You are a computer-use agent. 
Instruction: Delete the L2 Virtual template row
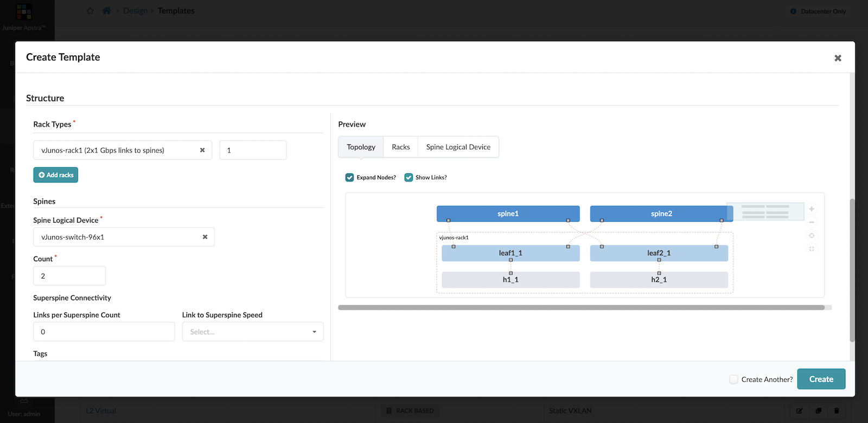pos(837,411)
